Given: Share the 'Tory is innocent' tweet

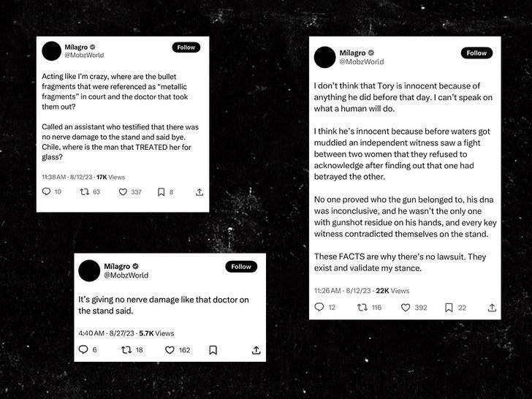Looking at the screenshot, I should 492,308.
